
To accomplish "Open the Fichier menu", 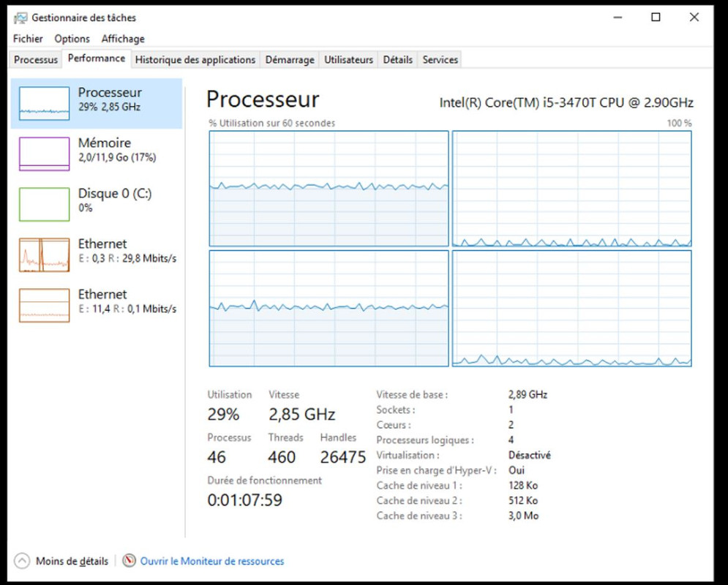I will point(28,39).
